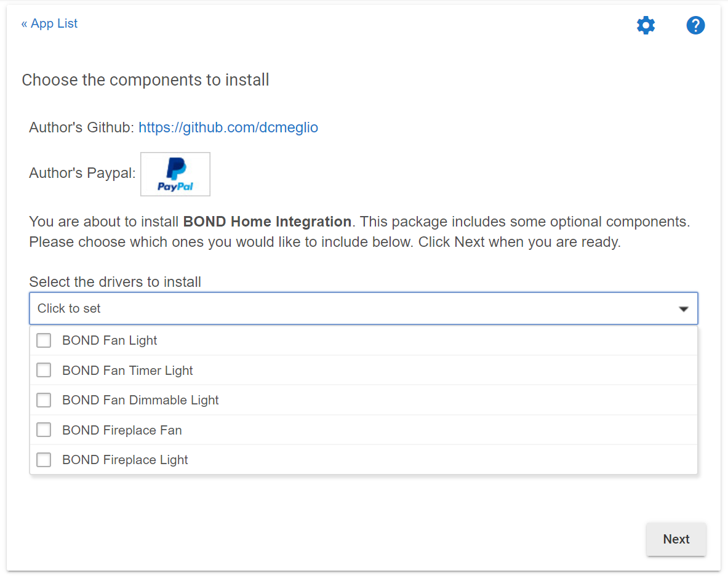The image size is (728, 578).
Task: Click the "Author's Paypal:" label
Action: tap(82, 173)
